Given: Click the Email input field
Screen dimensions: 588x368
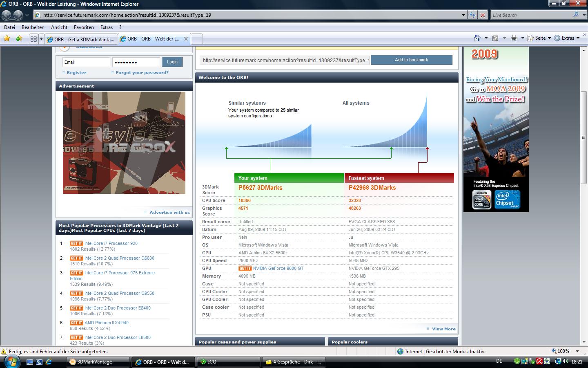Looking at the screenshot, I should click(86, 62).
